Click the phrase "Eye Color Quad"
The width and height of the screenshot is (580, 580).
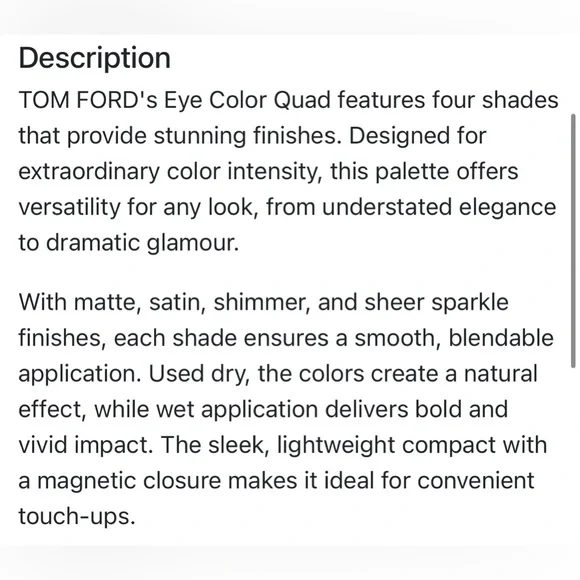[x=247, y=101]
